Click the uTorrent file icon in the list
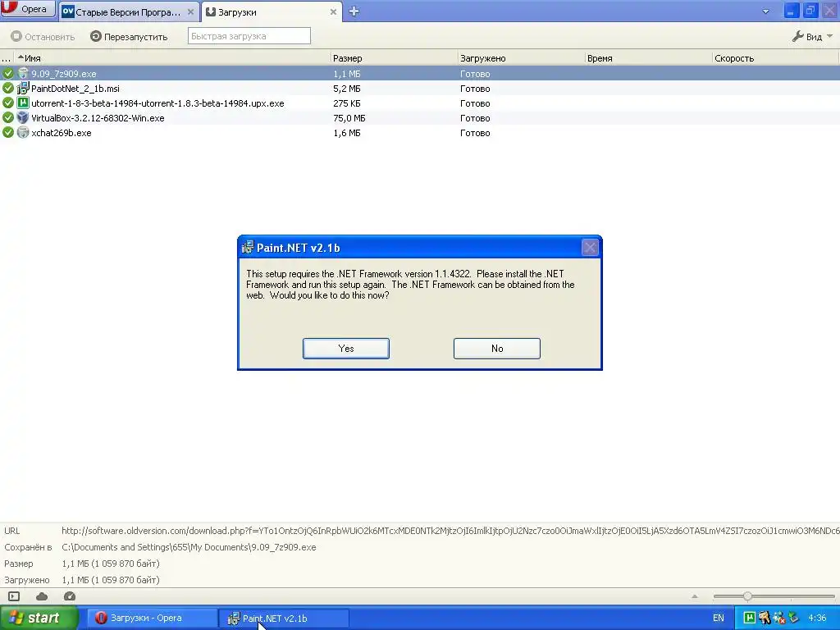 (x=22, y=103)
